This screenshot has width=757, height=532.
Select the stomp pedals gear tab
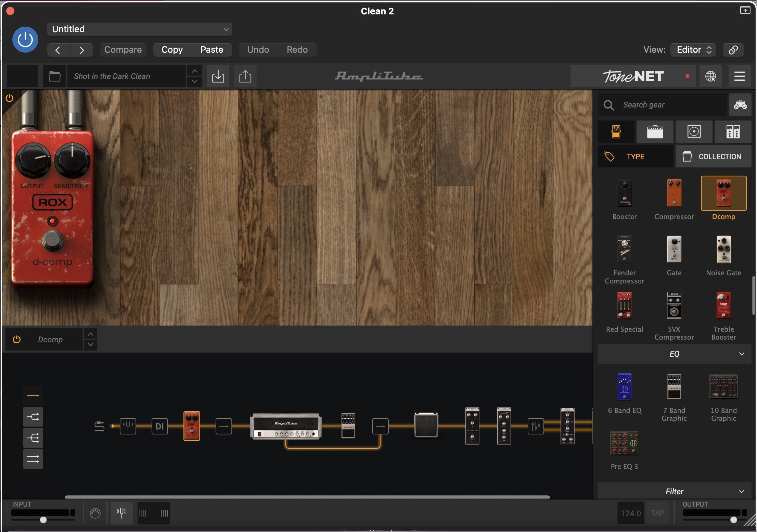click(x=616, y=132)
